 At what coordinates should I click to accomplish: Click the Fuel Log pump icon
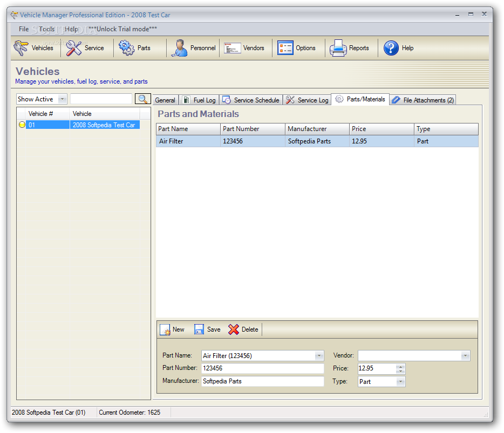click(186, 100)
